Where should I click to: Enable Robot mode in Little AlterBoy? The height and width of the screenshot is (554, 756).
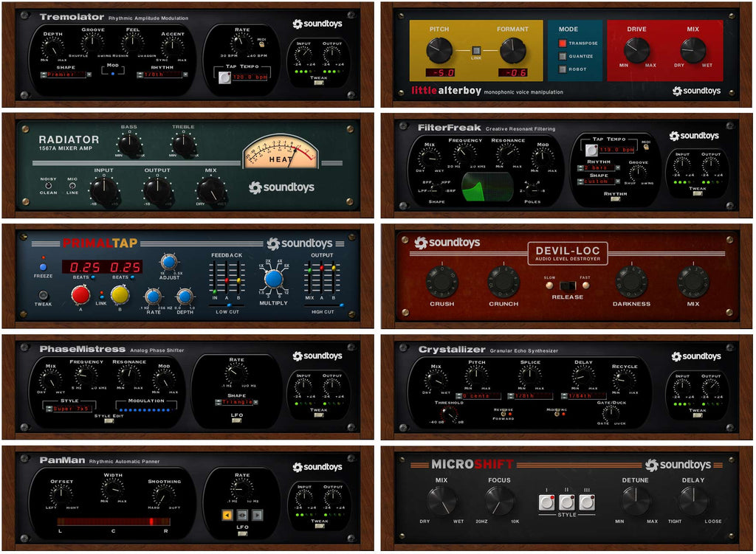point(562,69)
